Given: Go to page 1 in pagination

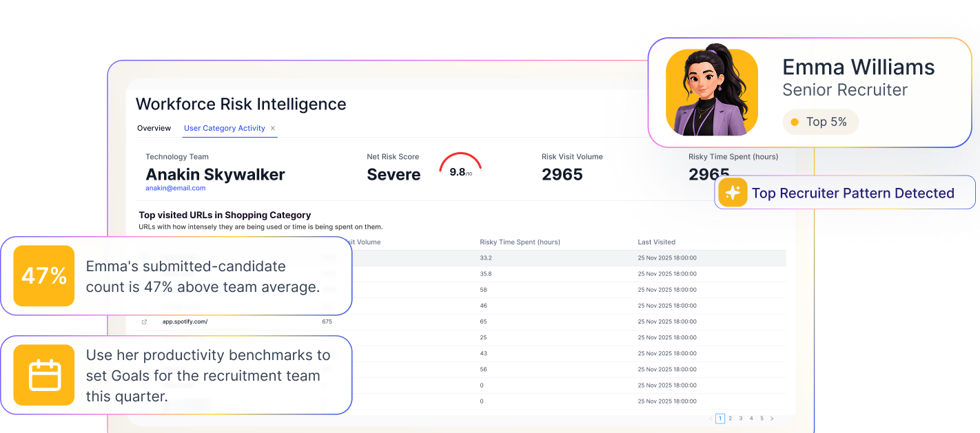Looking at the screenshot, I should pos(720,419).
